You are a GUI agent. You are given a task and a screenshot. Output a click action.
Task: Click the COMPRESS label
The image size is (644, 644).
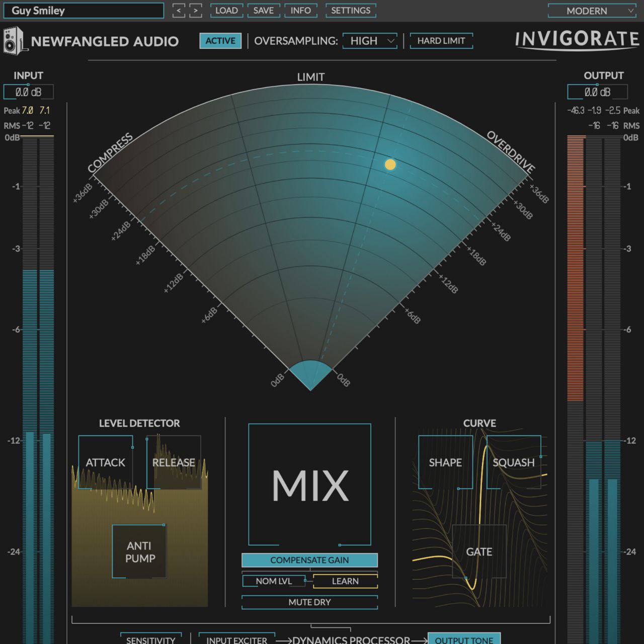coord(110,153)
